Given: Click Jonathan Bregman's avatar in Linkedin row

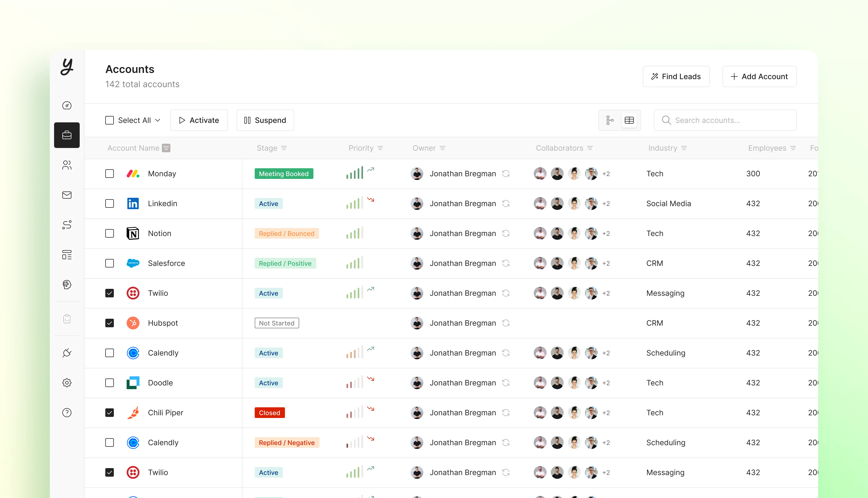Looking at the screenshot, I should [x=417, y=203].
